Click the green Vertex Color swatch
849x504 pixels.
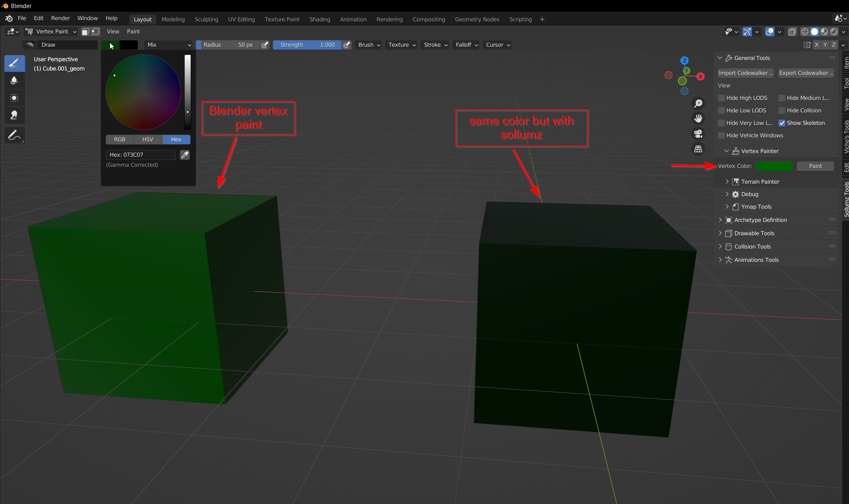(773, 166)
